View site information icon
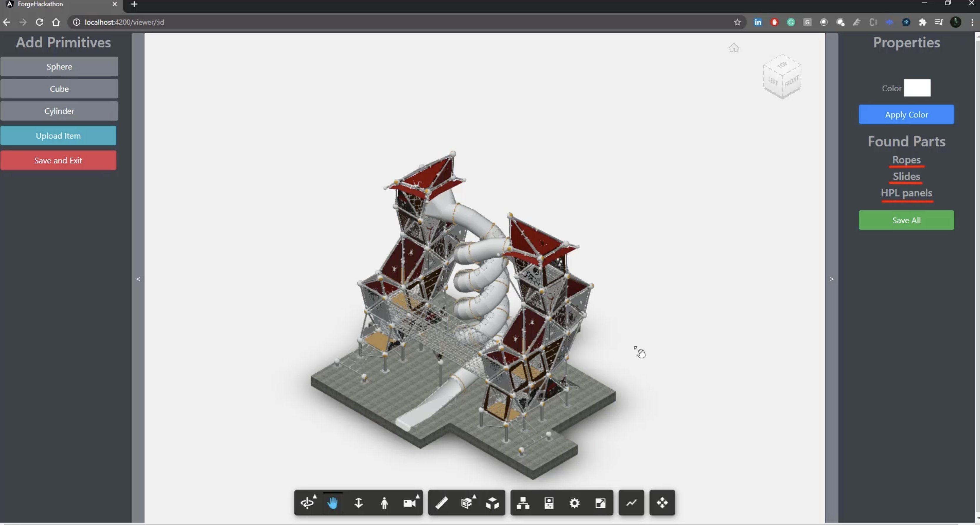Screen dimensions: 980x525 click(x=76, y=22)
